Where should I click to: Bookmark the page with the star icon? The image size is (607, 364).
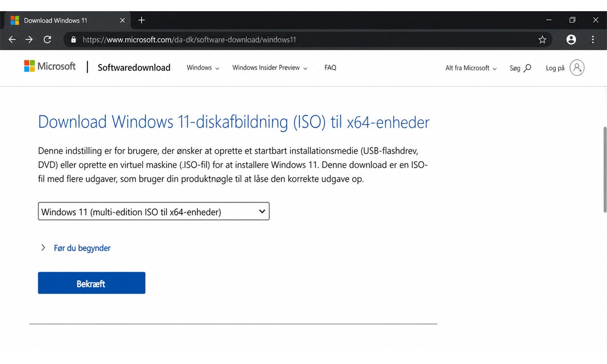pyautogui.click(x=542, y=39)
